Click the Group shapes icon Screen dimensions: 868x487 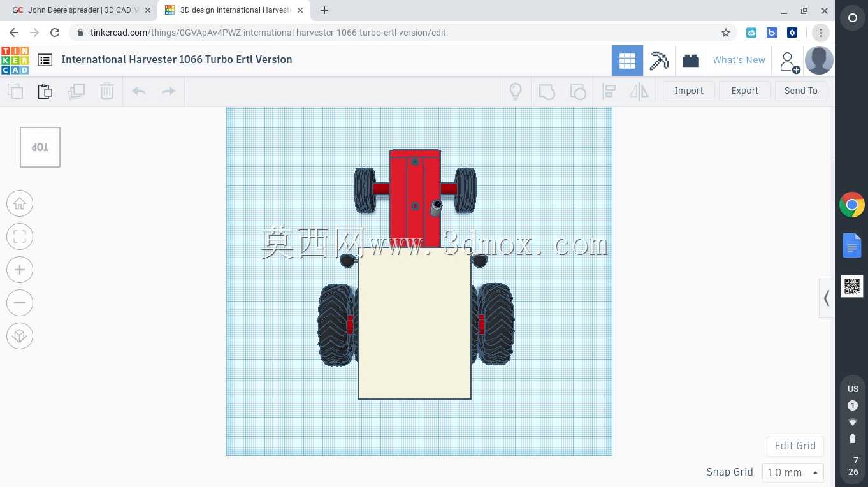tap(547, 92)
